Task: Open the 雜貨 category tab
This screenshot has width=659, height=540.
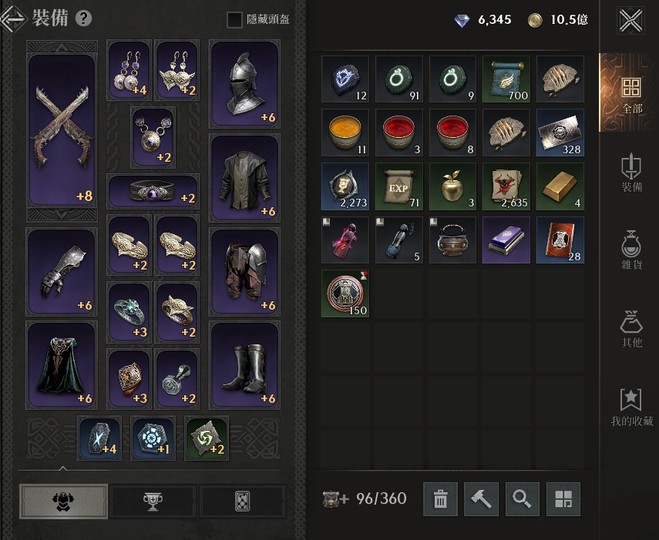Action: (x=632, y=250)
